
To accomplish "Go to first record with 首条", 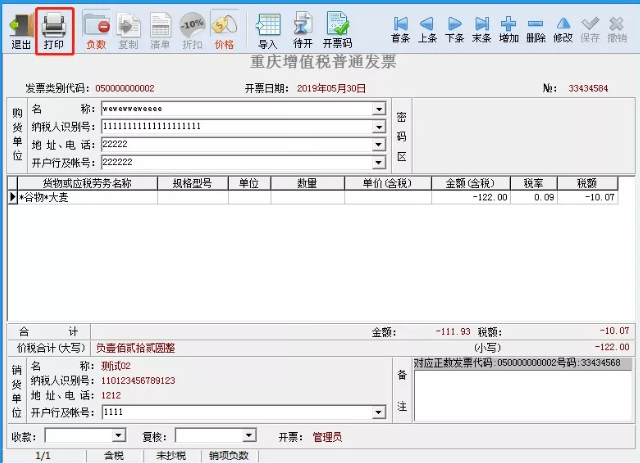I will 401,28.
